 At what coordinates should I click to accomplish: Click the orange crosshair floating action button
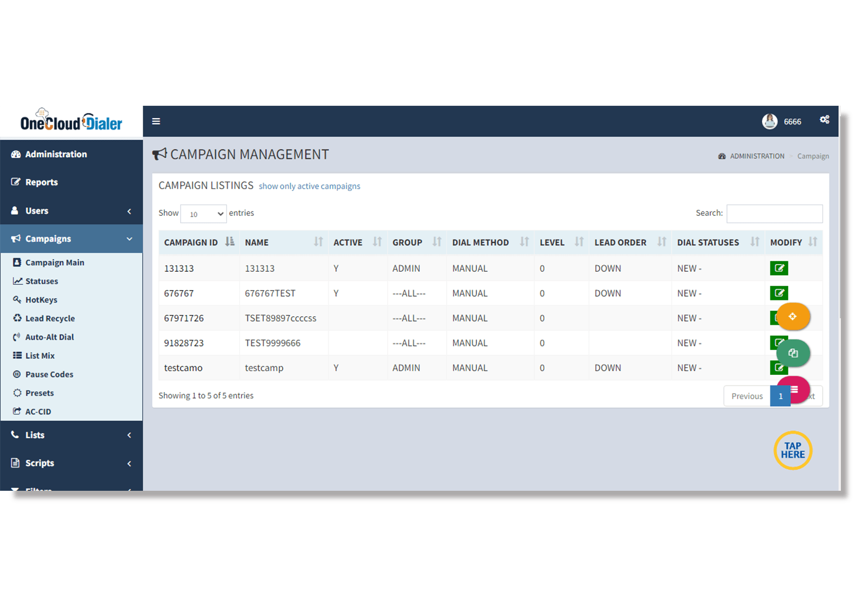click(793, 317)
